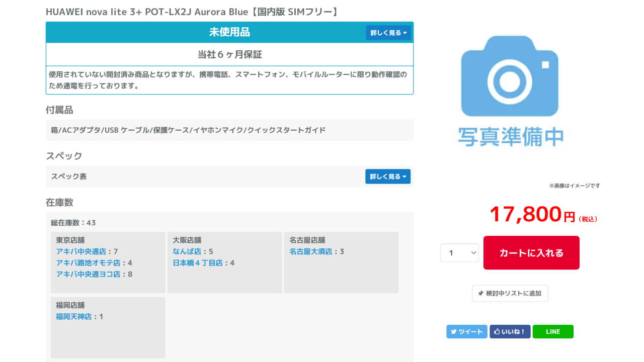Screen dimensions: 644x362
Task: Click the HUAWEI nova lite 3+ product title
Action: coord(191,12)
